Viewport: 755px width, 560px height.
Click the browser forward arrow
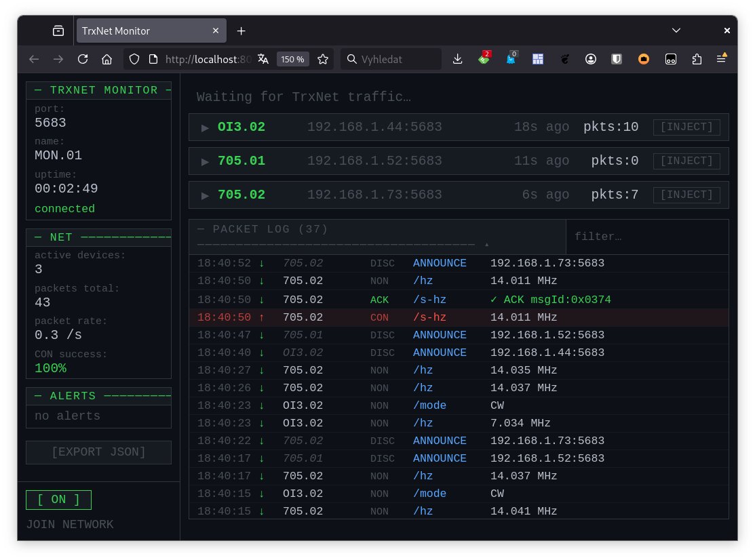click(x=58, y=59)
